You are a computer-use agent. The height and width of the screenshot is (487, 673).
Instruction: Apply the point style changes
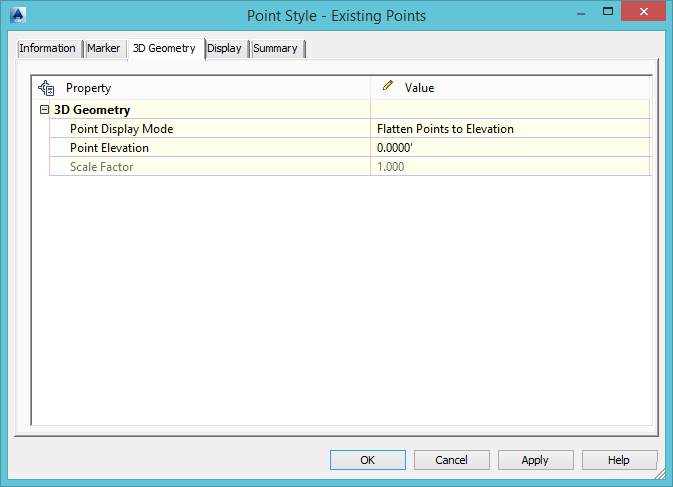click(535, 460)
